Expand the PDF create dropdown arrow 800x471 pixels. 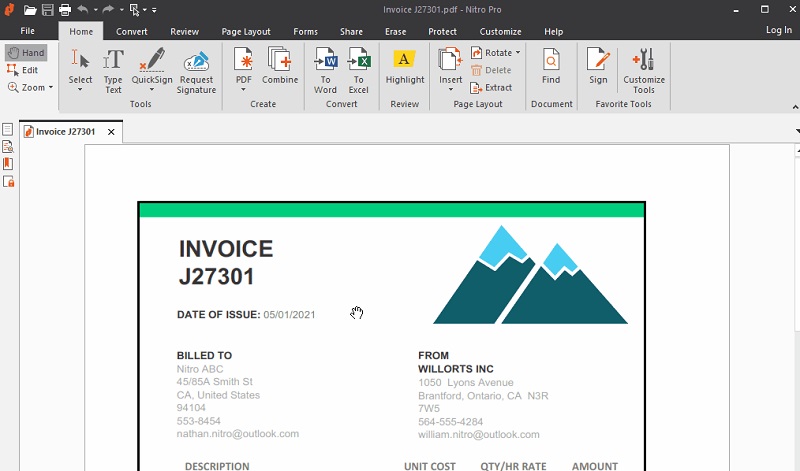point(243,90)
